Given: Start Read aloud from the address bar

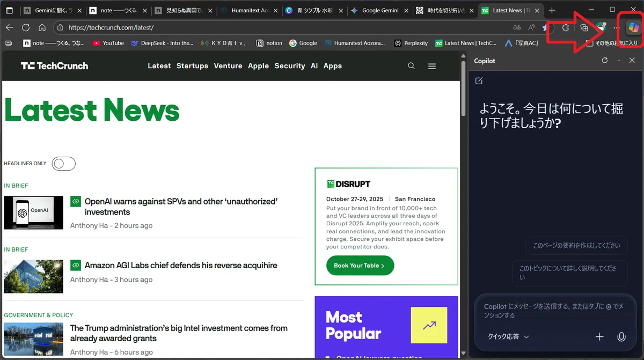Looking at the screenshot, I should pyautogui.click(x=532, y=27).
